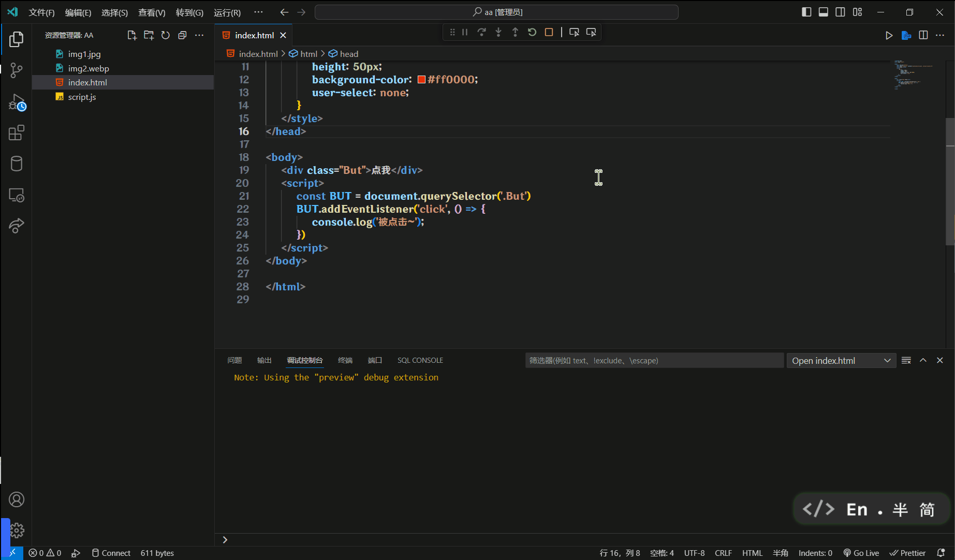
Task: Refresh the explorer file list
Action: tap(166, 35)
